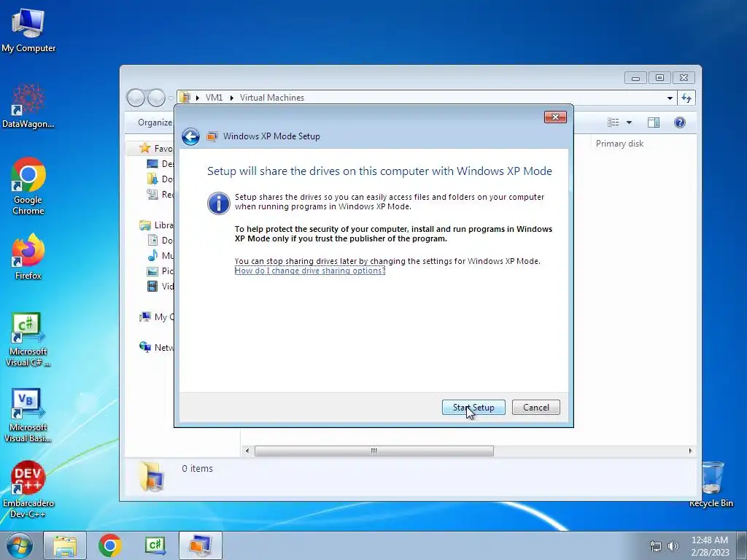Toggle the Explorer preview pane icon
Screen dimensions: 747x560
(x=654, y=122)
